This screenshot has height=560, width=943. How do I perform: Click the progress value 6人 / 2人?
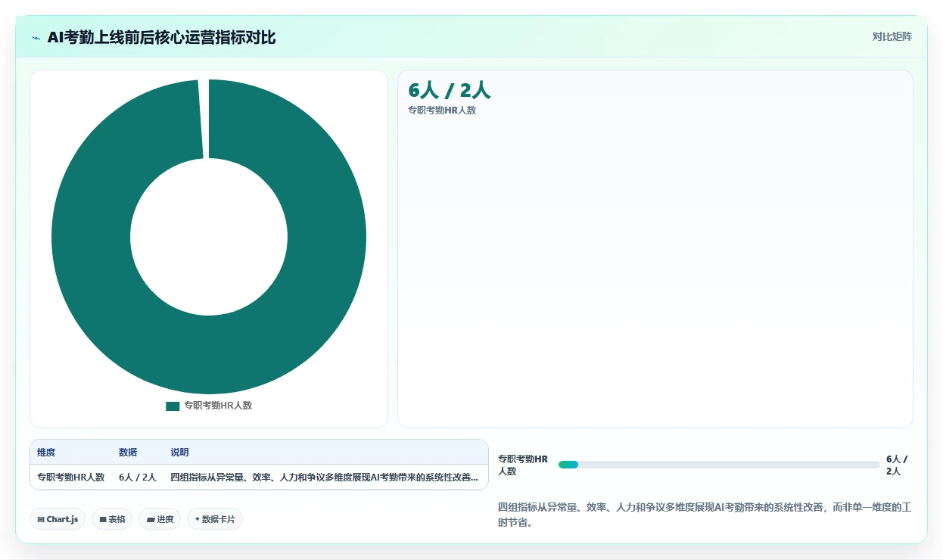[898, 465]
